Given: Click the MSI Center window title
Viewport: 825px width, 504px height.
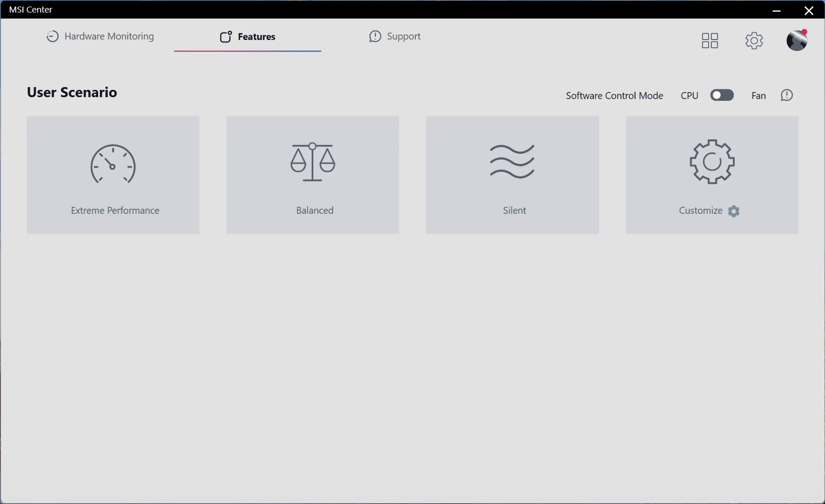Looking at the screenshot, I should click(31, 9).
